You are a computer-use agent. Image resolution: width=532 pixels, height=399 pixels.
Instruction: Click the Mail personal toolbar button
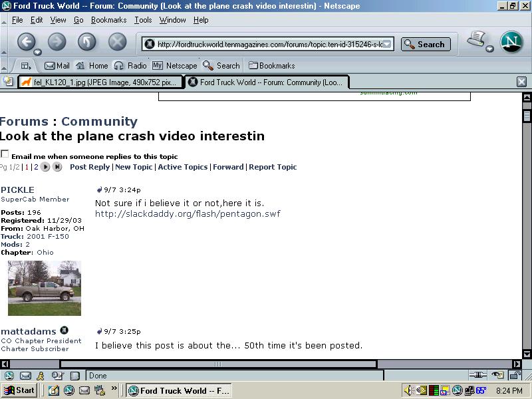(57, 66)
